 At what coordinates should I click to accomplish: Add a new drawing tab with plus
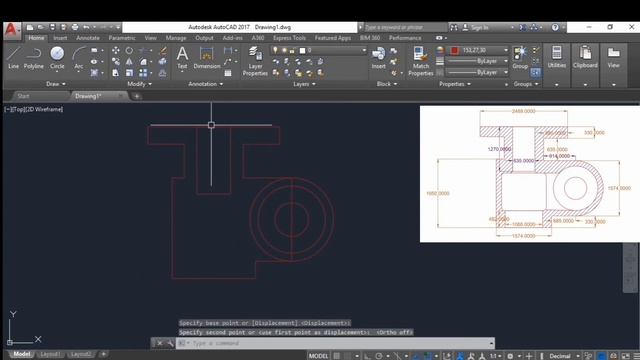tap(136, 96)
